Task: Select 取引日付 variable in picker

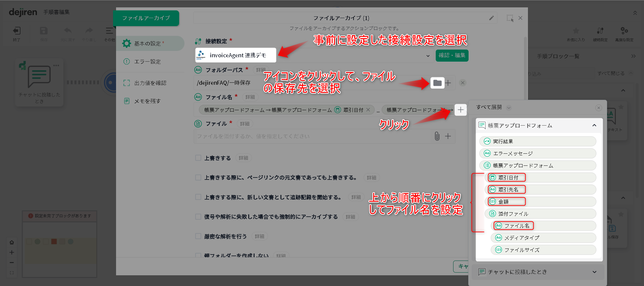Action: 540,177
